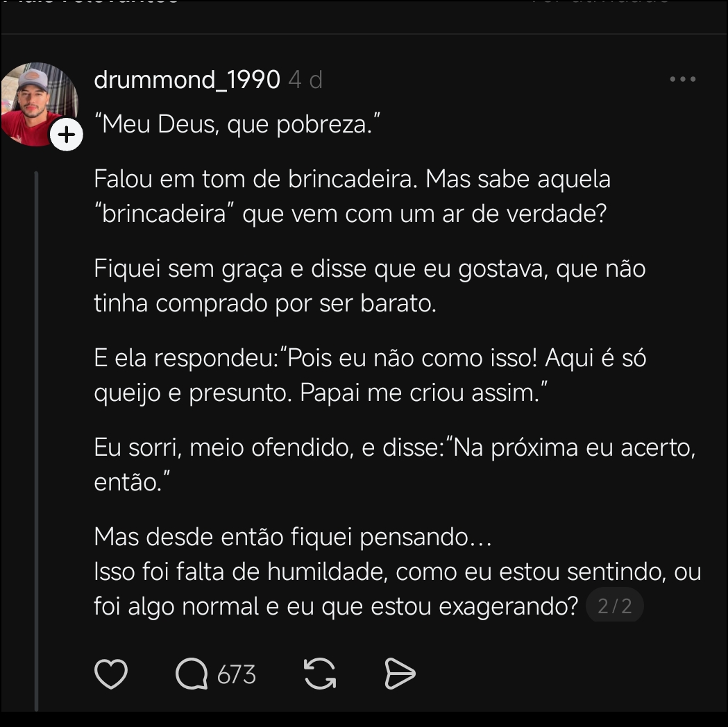Click the line "Mas desde então fiquei pensando…"
Screen dimensions: 728x727
[x=292, y=538]
